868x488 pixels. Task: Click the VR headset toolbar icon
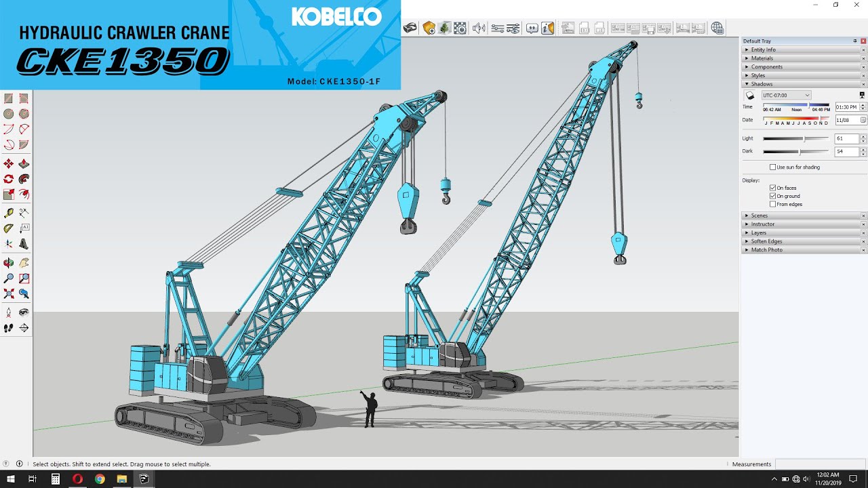point(410,28)
